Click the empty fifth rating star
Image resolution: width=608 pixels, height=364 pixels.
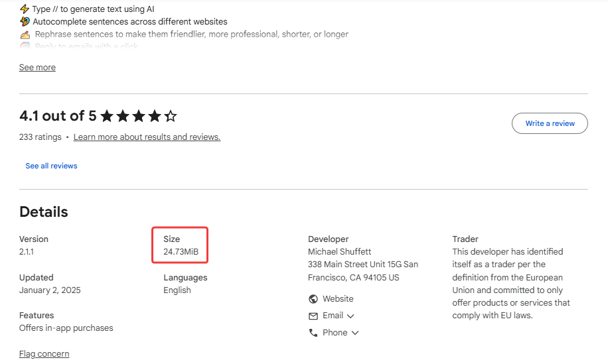171,117
